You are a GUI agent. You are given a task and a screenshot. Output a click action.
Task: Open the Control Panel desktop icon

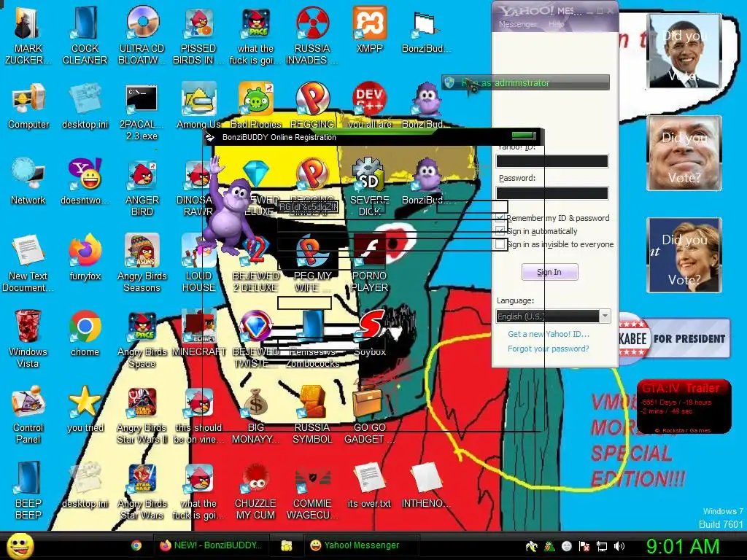point(28,415)
